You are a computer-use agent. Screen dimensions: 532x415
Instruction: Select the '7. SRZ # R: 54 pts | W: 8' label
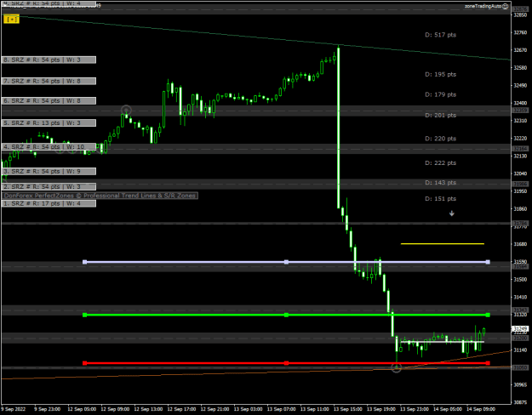pos(49,81)
